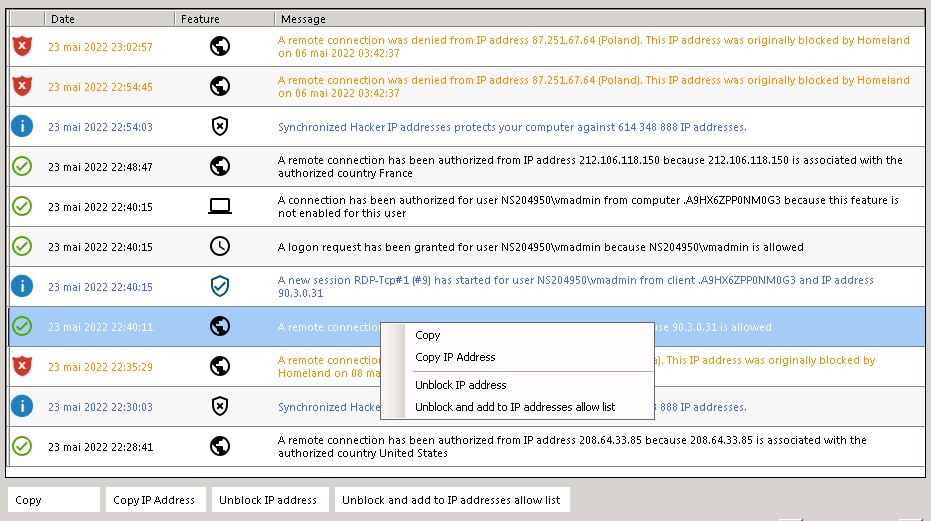Select date 23 mai 2022 22:40:11
Screen dimensions: 931x521
click(100, 327)
